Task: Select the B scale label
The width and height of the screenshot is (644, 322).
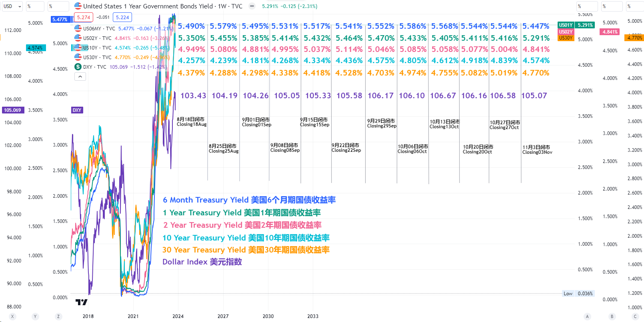Action: 612,316
